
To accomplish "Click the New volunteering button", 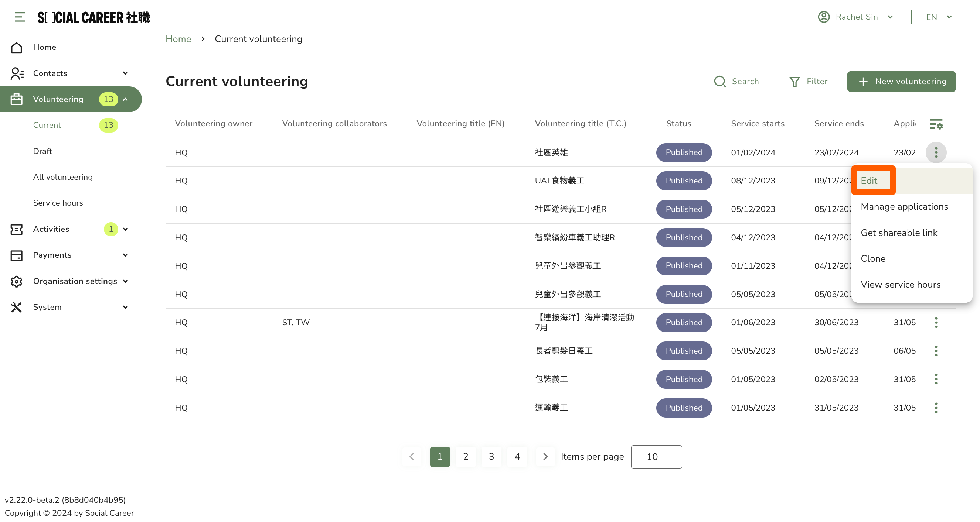I will (901, 81).
